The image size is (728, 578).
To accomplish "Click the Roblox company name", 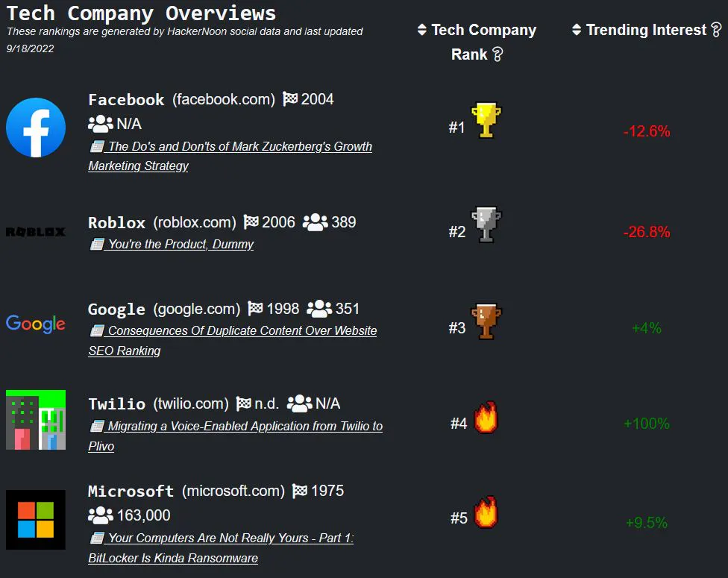I will [116, 223].
